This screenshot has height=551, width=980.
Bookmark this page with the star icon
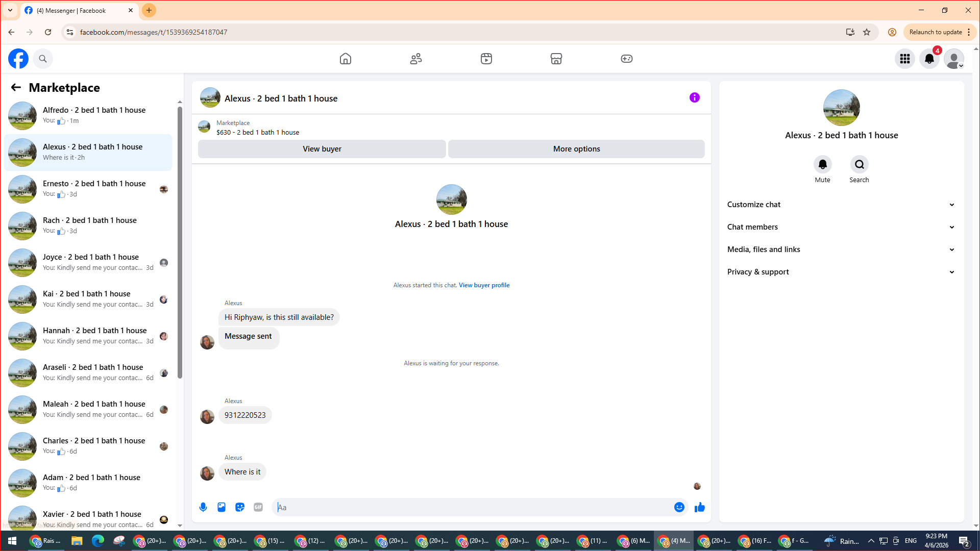[867, 32]
